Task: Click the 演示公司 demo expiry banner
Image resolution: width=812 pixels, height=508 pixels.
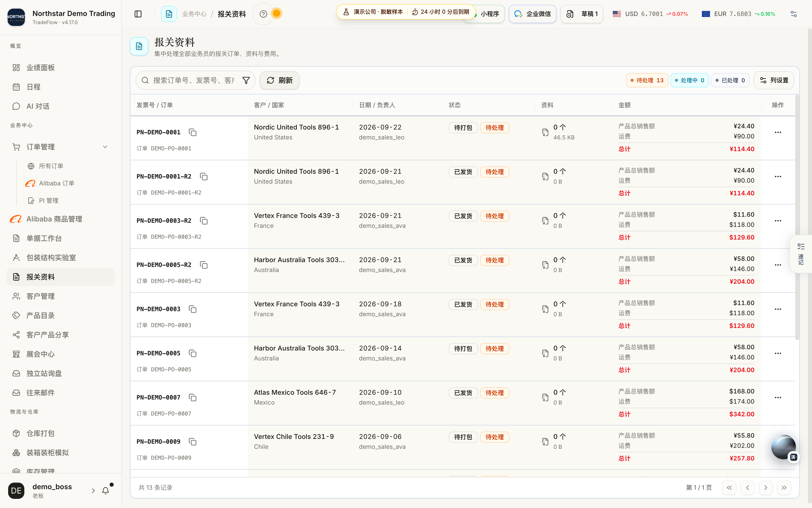Action: [x=406, y=12]
